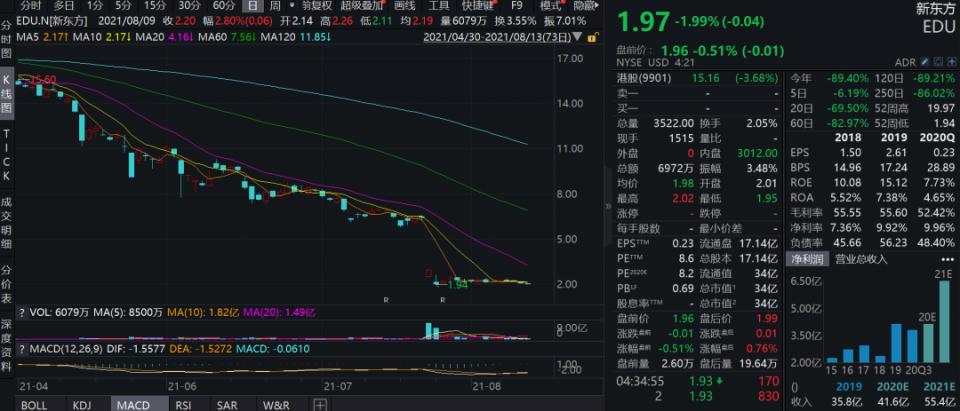Switch to the KDJ indicator tab

click(x=81, y=404)
